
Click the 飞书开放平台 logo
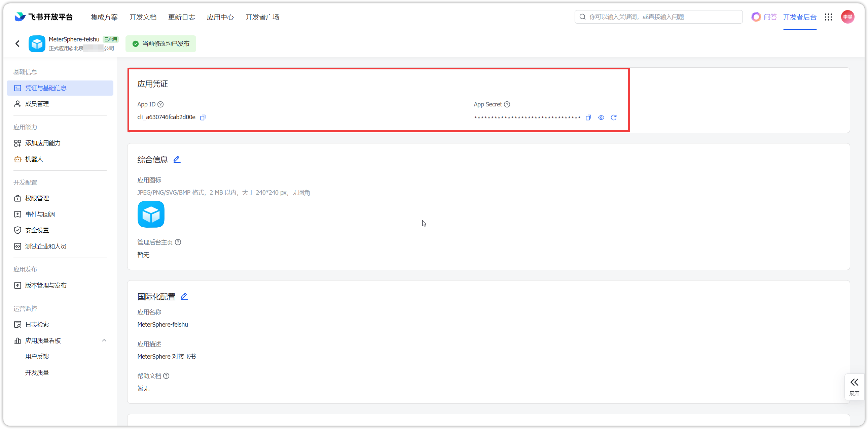pyautogui.click(x=44, y=17)
